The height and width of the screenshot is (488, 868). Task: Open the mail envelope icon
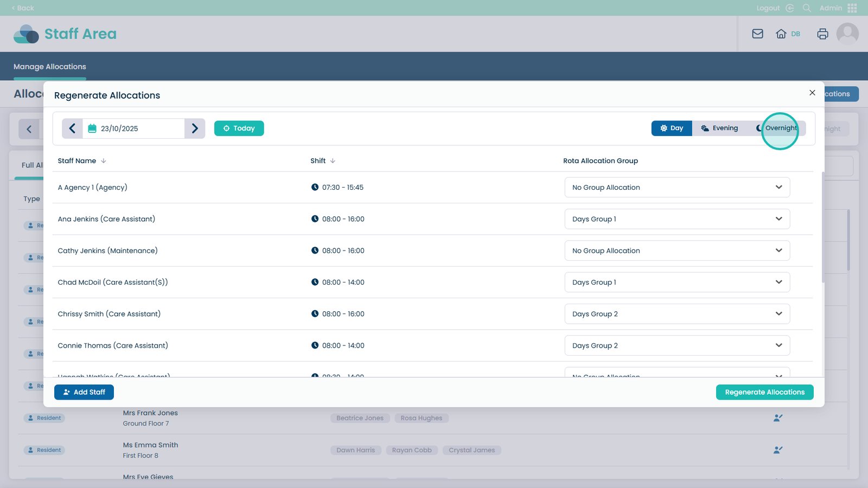click(757, 34)
